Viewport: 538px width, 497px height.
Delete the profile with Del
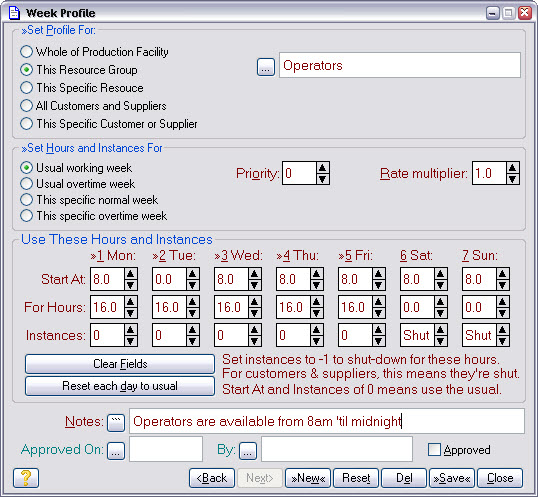click(x=404, y=478)
